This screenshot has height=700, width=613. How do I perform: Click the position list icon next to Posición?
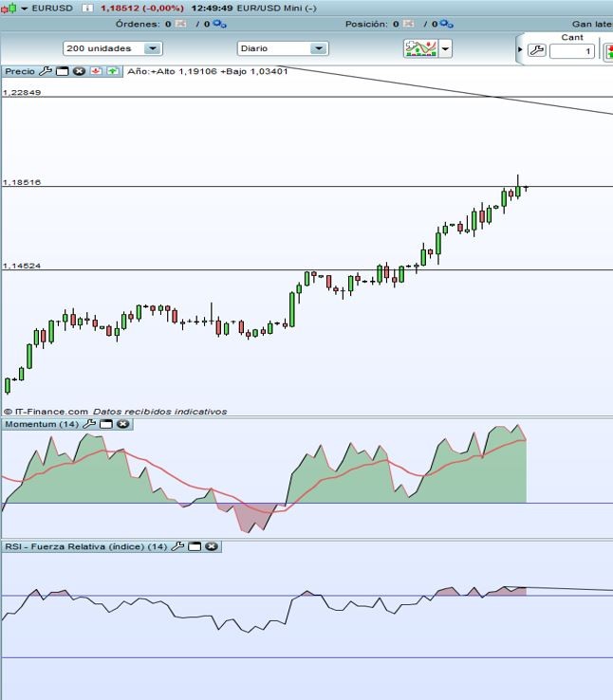(409, 24)
